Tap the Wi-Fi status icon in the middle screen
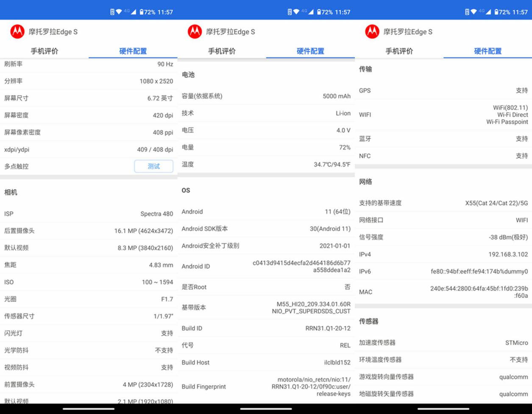 pos(296,12)
